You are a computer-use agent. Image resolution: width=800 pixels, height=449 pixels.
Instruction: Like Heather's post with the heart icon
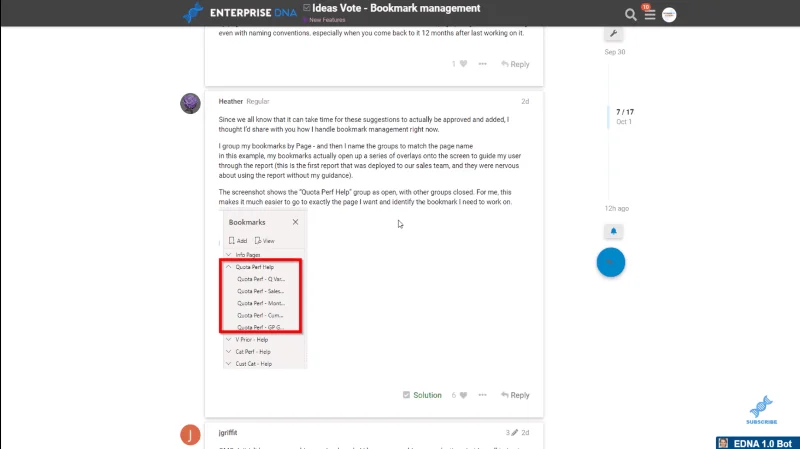(x=463, y=395)
